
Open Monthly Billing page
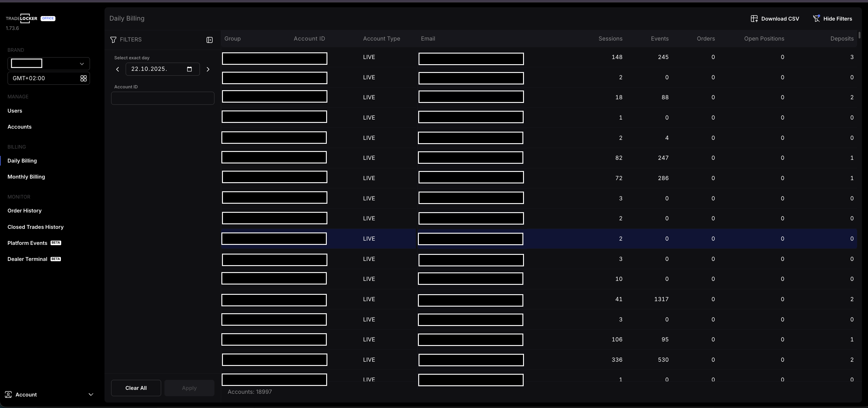pyautogui.click(x=26, y=177)
